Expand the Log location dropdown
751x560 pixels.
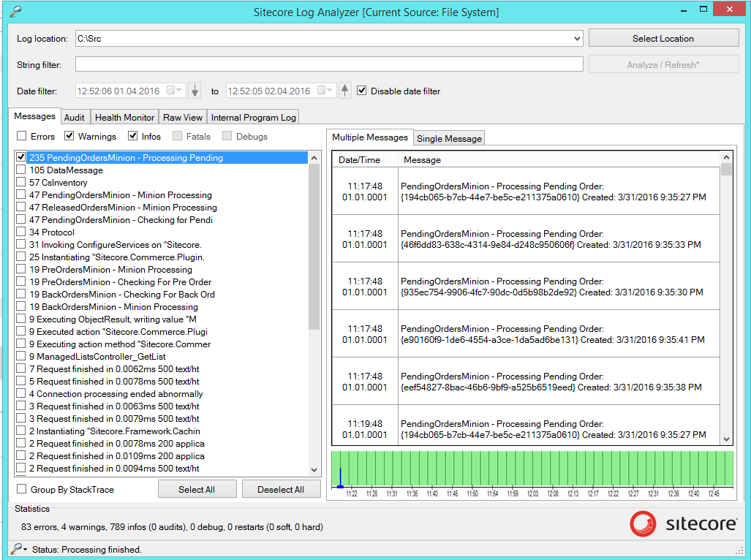(577, 39)
